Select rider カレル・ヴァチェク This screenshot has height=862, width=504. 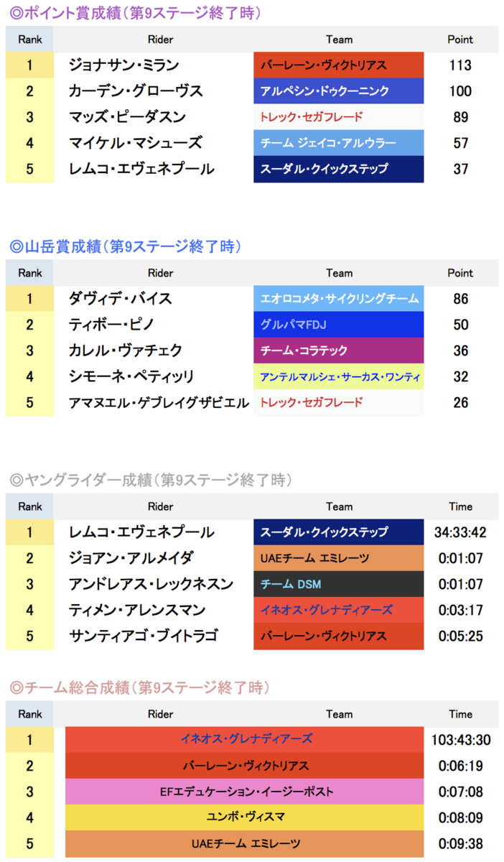point(126,351)
